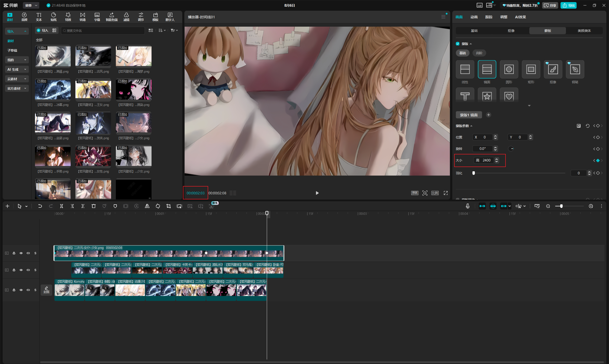The width and height of the screenshot is (609, 364).
Task: Open the 数字人 digital human panel
Action: [170, 17]
